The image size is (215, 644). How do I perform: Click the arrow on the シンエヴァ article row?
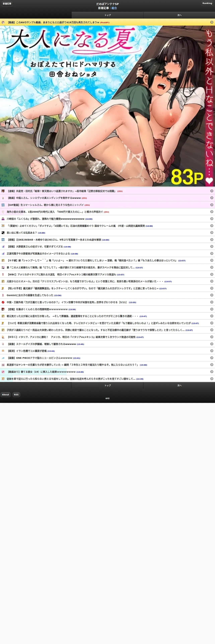(x=212, y=198)
